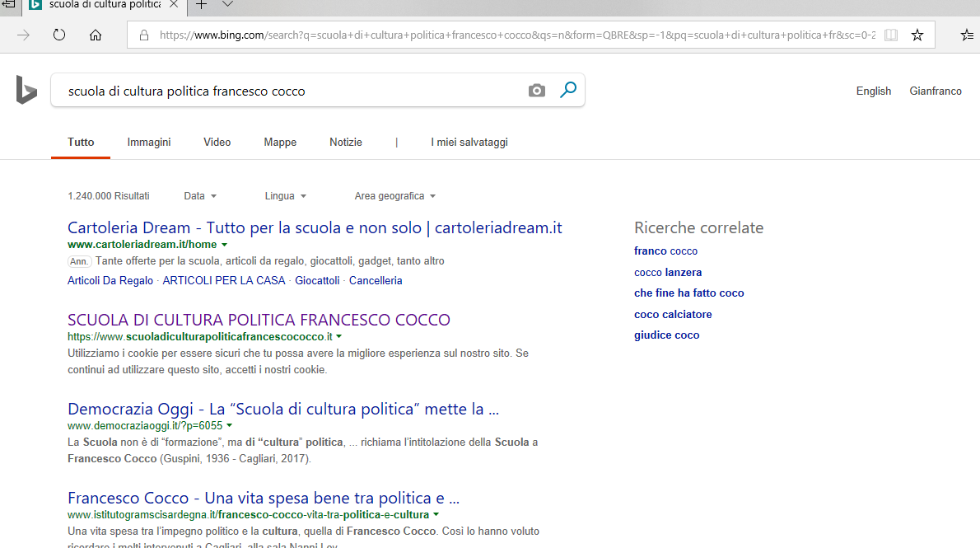This screenshot has width=980, height=548.
Task: Open I miei salvataggi
Action: [469, 142]
